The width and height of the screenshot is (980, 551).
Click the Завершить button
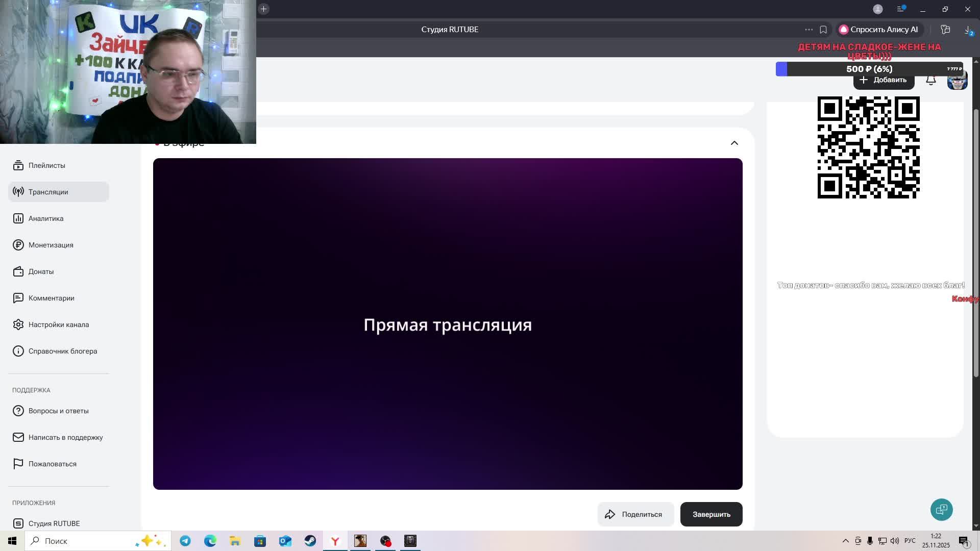pos(711,514)
